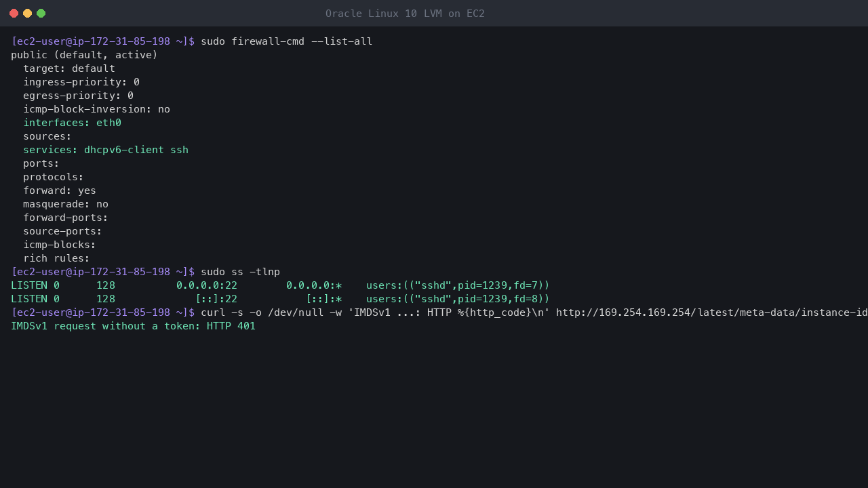The height and width of the screenshot is (488, 868).
Task: Click the sshd entry with fd=7
Action: pos(458,285)
